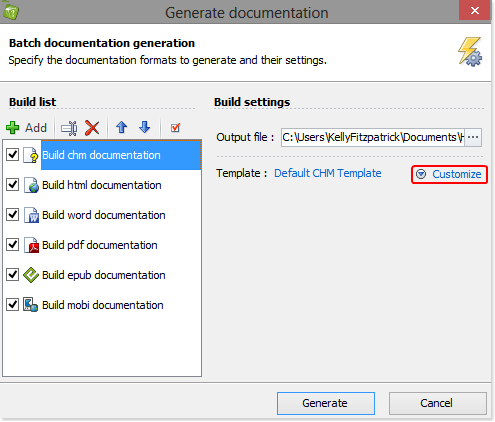This screenshot has width=495, height=422.
Task: Click the Generate button
Action: (326, 403)
